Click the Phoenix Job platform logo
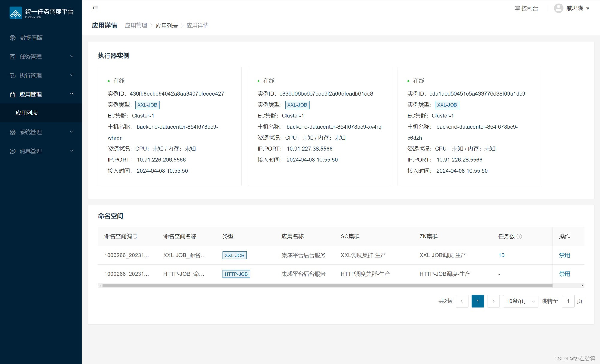The image size is (600, 364). click(x=16, y=13)
